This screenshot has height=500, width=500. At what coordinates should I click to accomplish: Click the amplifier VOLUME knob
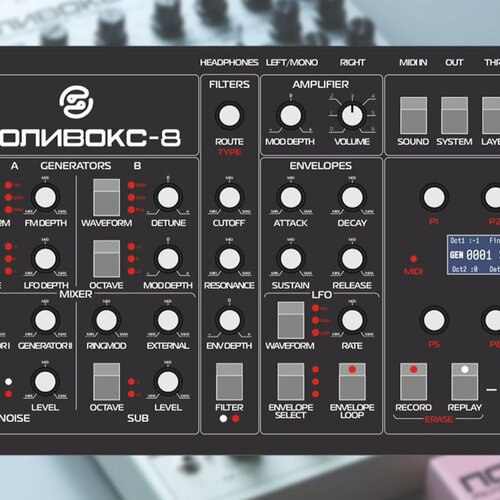pyautogui.click(x=352, y=116)
